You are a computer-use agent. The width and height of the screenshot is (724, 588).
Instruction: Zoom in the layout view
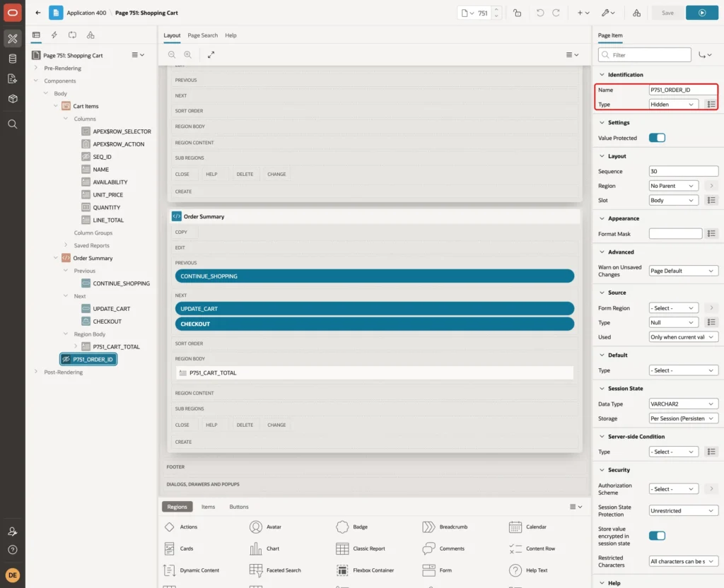pos(188,54)
